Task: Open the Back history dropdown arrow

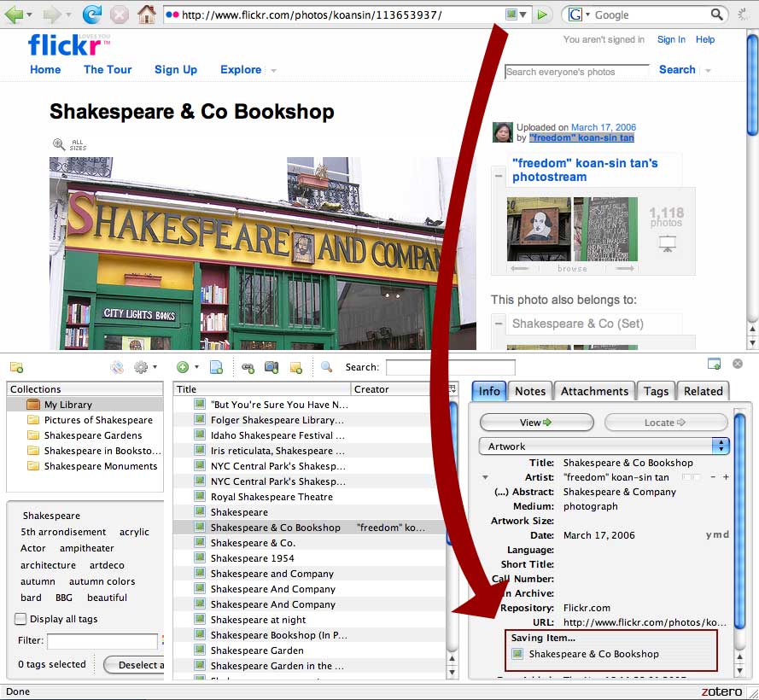Action: pos(30,15)
